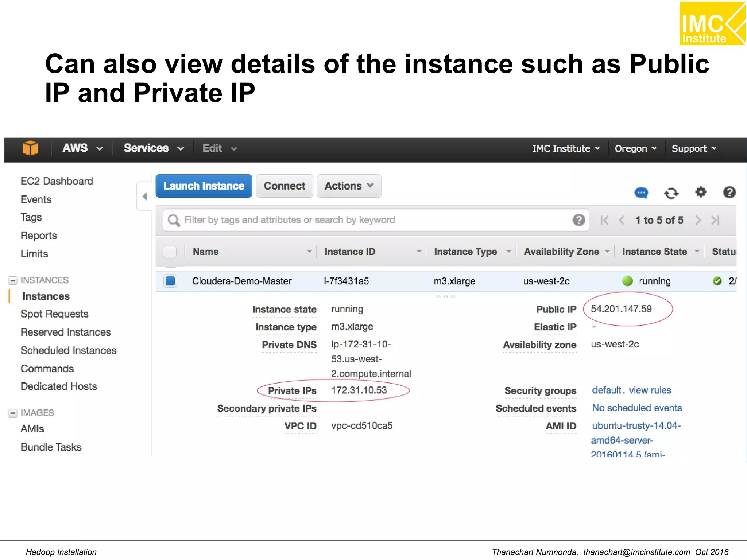The image size is (747, 560).
Task: Go to next page of instances
Action: pos(698,220)
